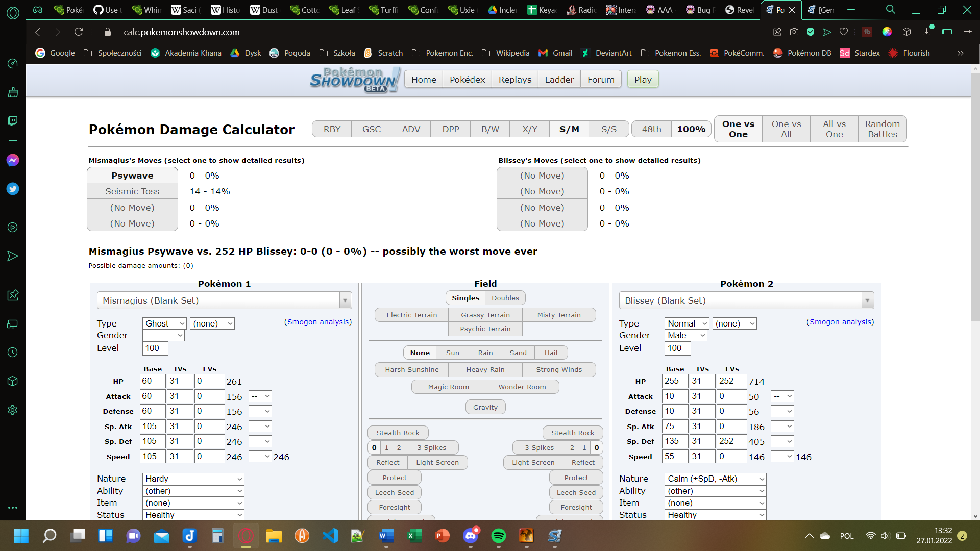Toggle Gravity on the field
Screen dimensions: 980x551
point(485,407)
